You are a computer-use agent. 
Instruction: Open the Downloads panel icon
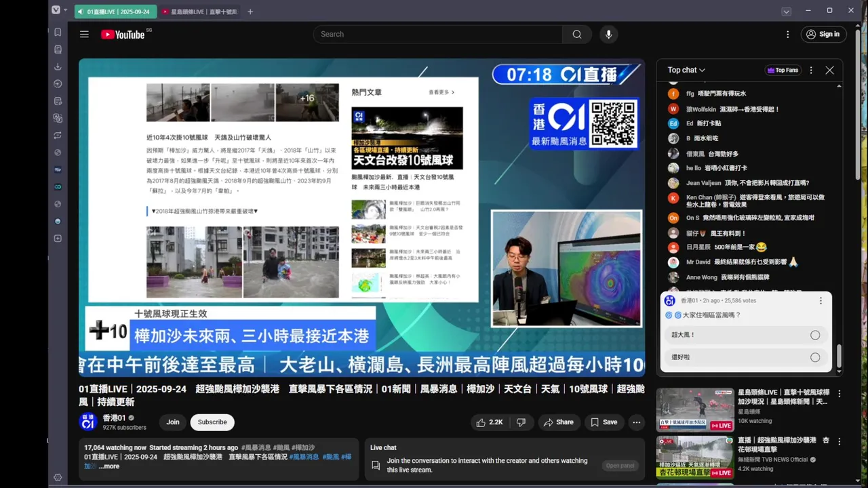tap(58, 66)
